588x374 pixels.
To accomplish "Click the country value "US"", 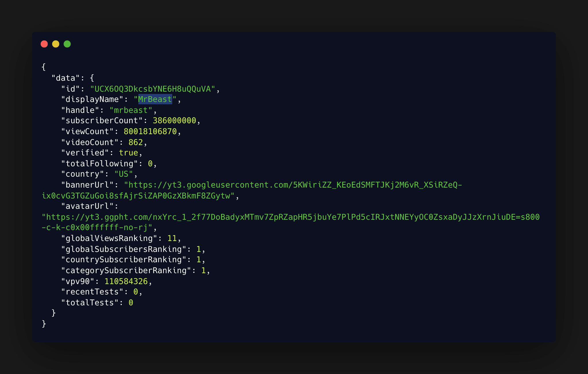I will 124,174.
